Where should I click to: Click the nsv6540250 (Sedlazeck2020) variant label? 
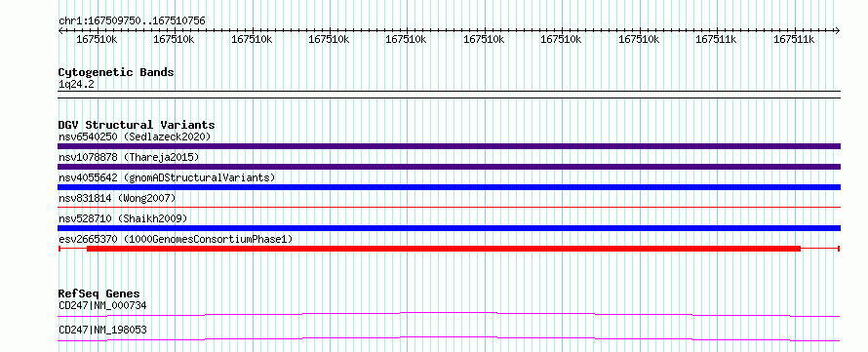[x=135, y=137]
